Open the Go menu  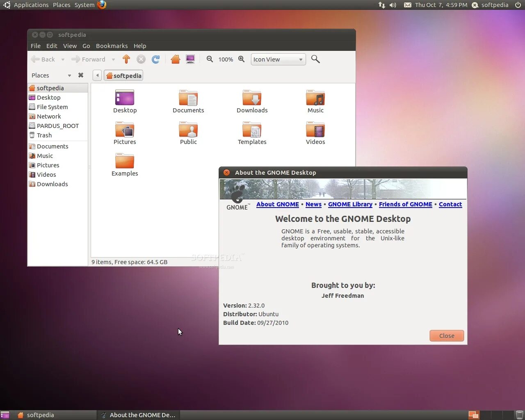86,46
